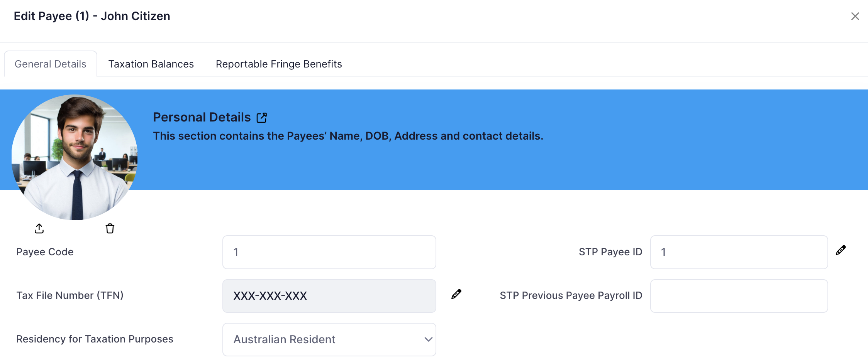Image resolution: width=868 pixels, height=361 pixels.
Task: Expand the Residency for Taxation Purposes dropdown
Action: (x=329, y=339)
